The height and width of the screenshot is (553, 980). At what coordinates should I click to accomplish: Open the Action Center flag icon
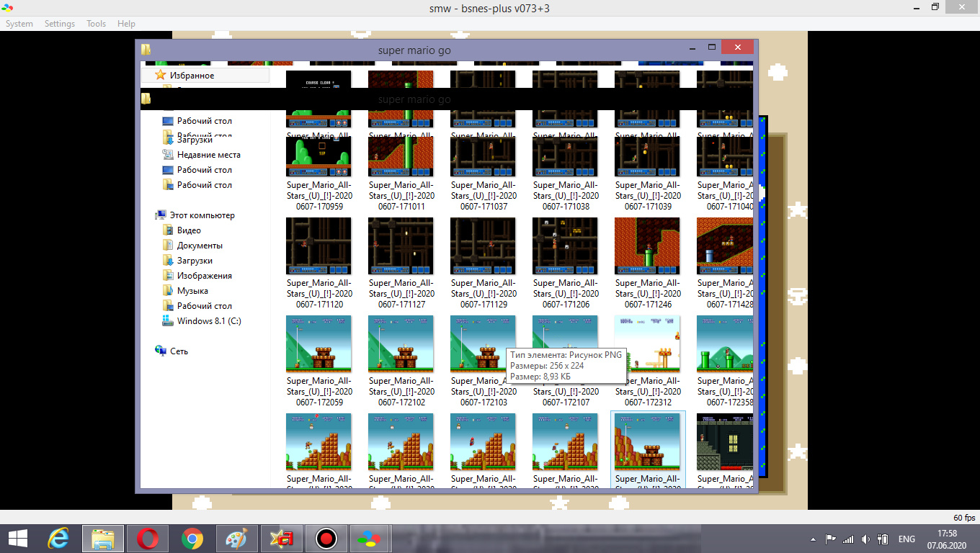(x=830, y=539)
